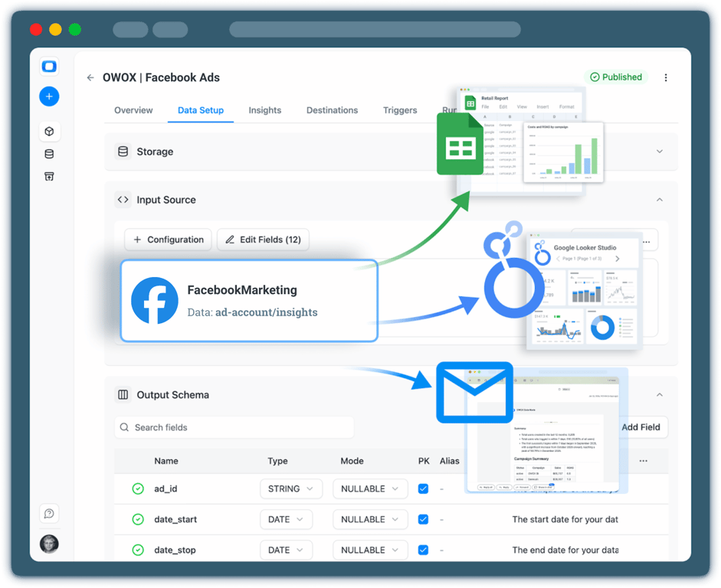The width and height of the screenshot is (721, 588).
Task: Click the green status check for date_stop
Action: pos(138,550)
